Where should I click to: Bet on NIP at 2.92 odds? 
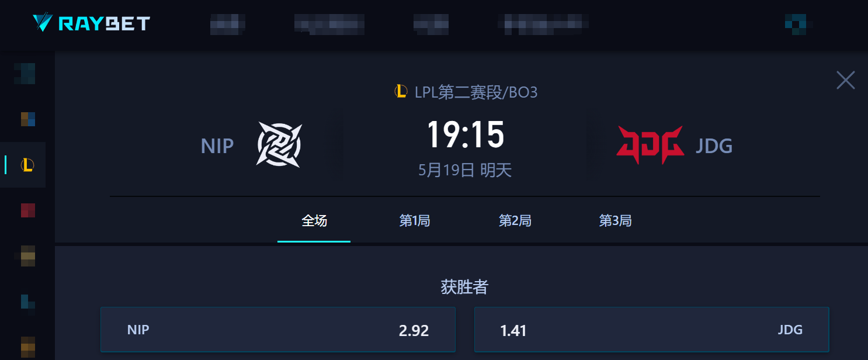coord(278,330)
